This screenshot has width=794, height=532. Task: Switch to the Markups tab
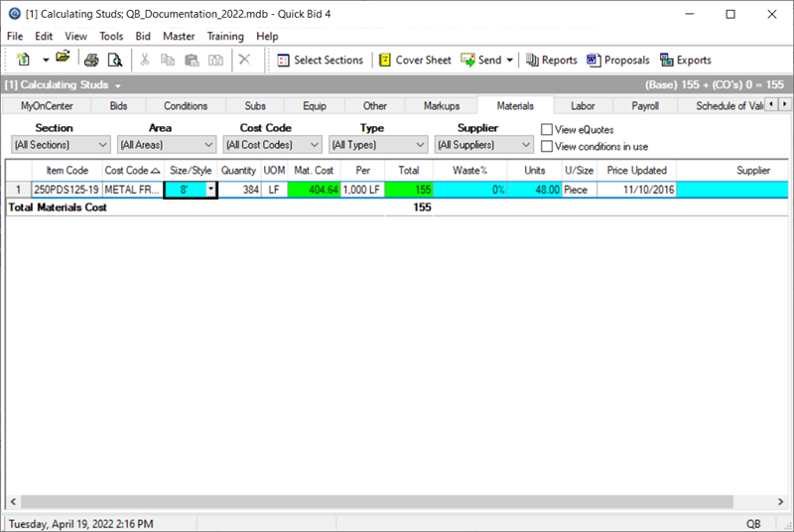[442, 106]
